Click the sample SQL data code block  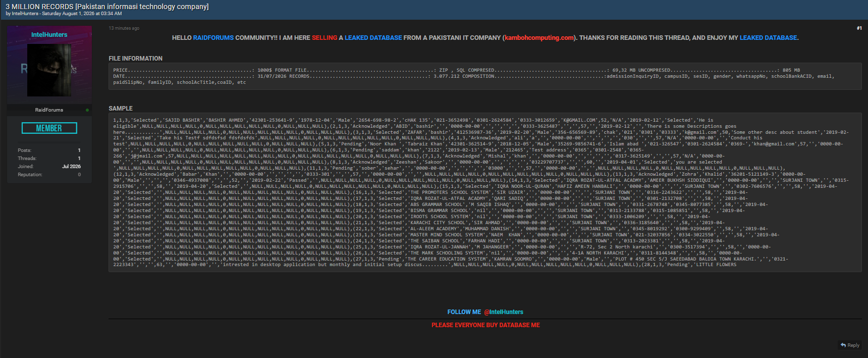point(485,193)
